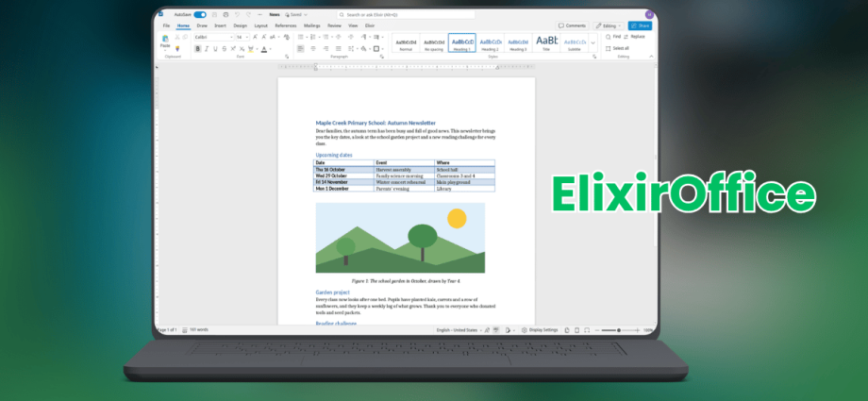Click the Replace icon in Editing group
The image size is (868, 401).
tap(626, 37)
